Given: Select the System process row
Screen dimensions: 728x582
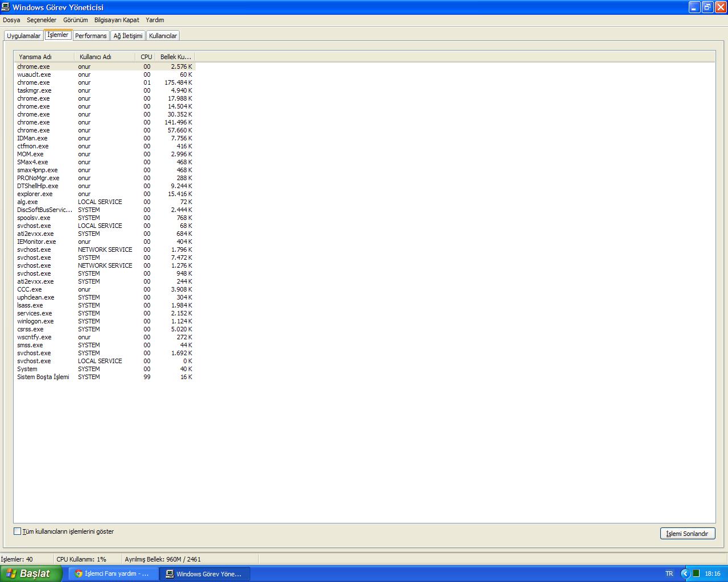Looking at the screenshot, I should click(x=105, y=369).
